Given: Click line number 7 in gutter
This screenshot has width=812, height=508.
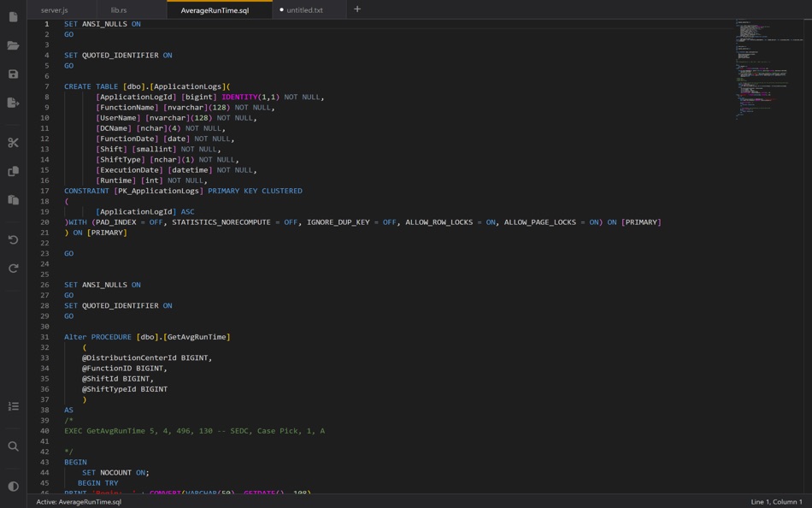Looking at the screenshot, I should [47, 86].
